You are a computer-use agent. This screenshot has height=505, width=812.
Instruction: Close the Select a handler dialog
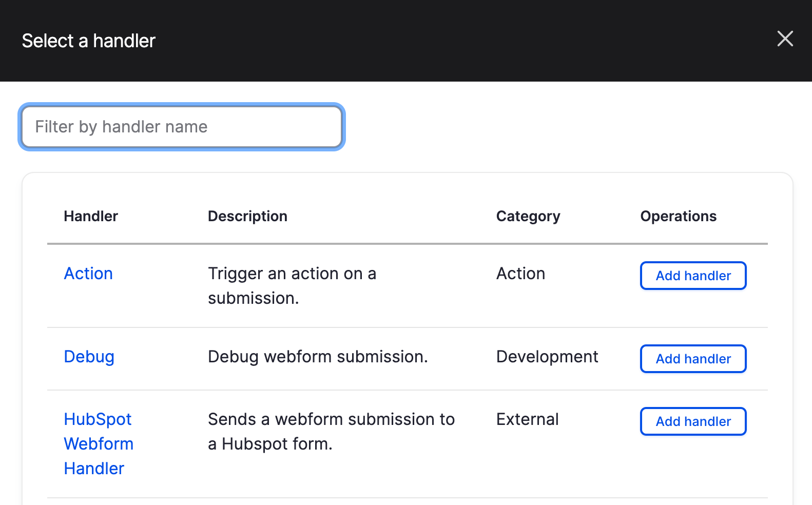(x=785, y=38)
